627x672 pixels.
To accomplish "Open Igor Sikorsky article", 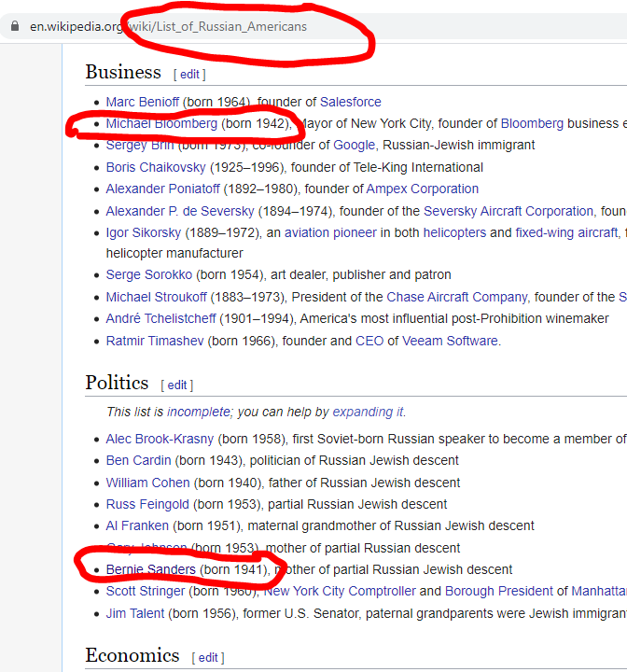I will [x=143, y=232].
